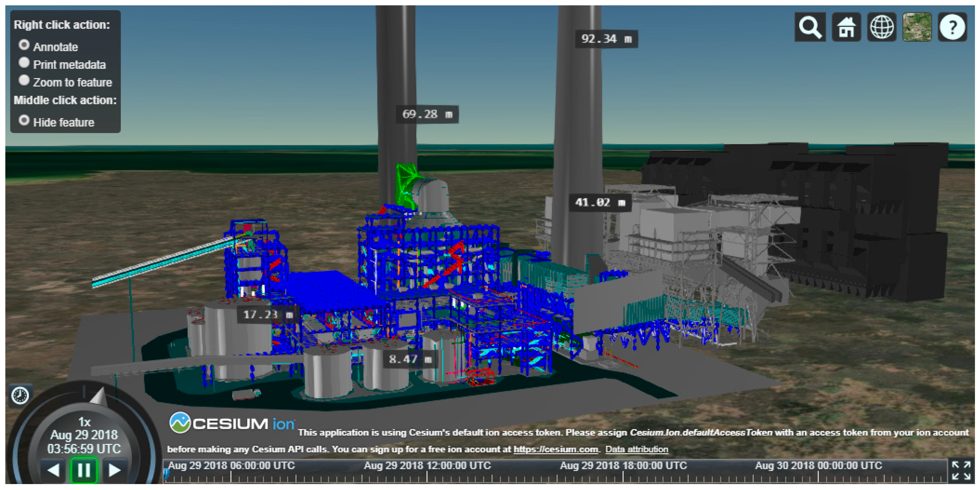Open the navigation help button

point(952,27)
